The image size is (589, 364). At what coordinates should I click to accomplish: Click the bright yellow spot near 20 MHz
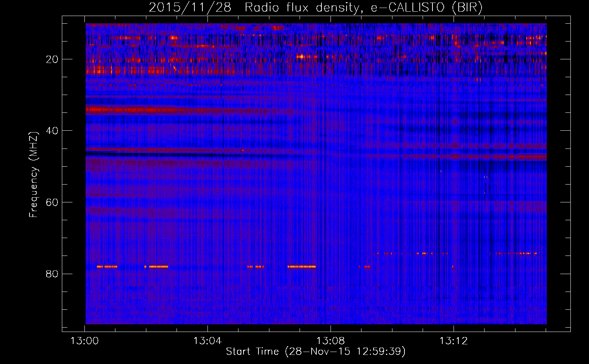[301, 56]
